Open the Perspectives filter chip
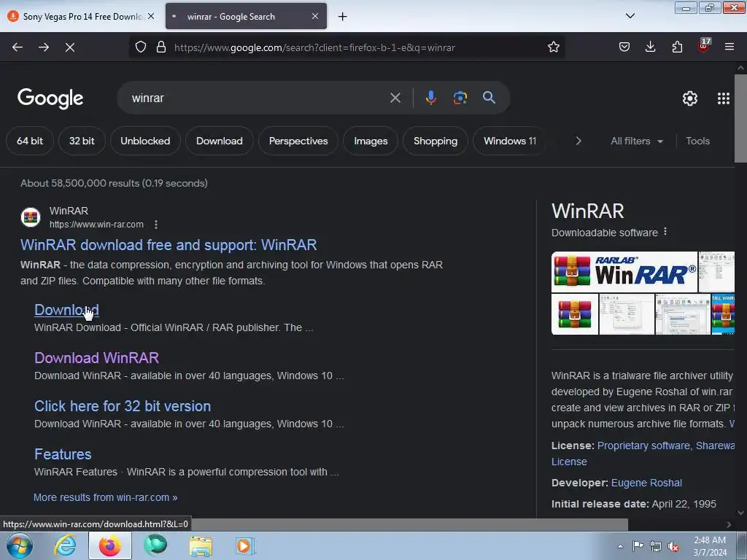 tap(298, 141)
